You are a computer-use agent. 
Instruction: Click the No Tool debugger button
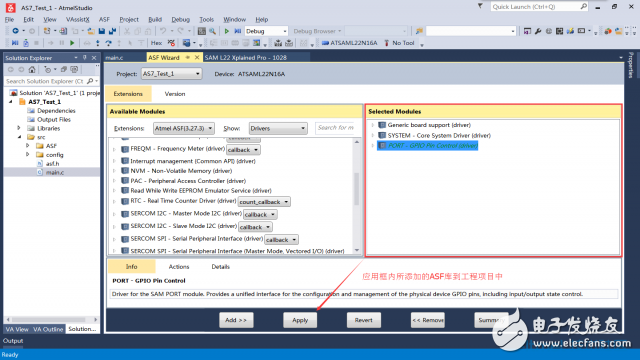point(399,43)
